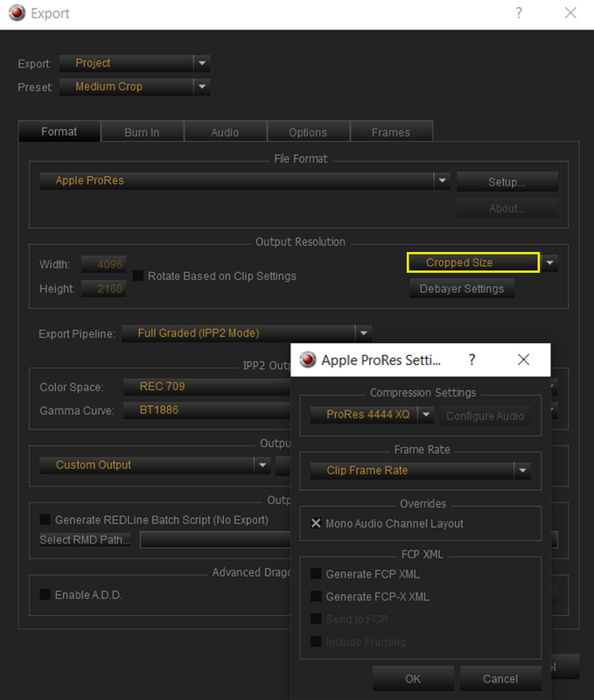Select the Format tab
594x700 pixels.
tap(59, 132)
